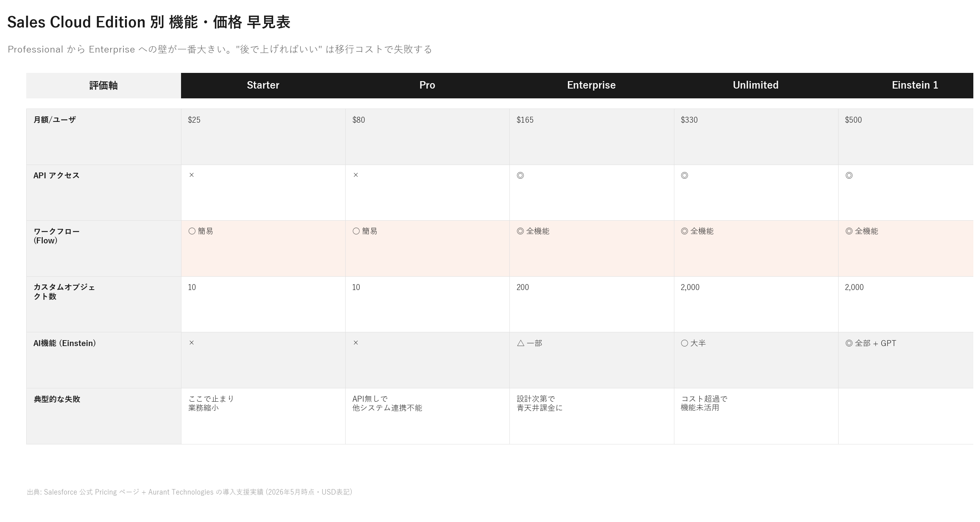The width and height of the screenshot is (980, 522).
Task: Click the '×' AI feature mark for Starter
Action: pyautogui.click(x=192, y=343)
